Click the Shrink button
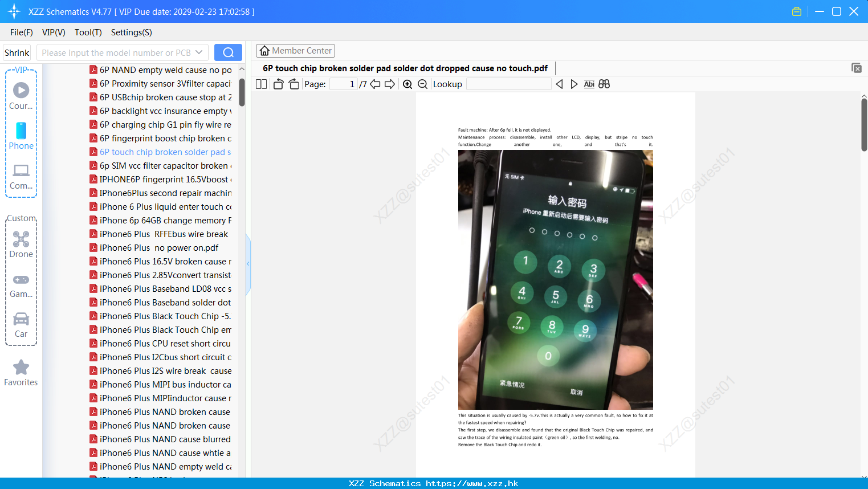 (17, 52)
